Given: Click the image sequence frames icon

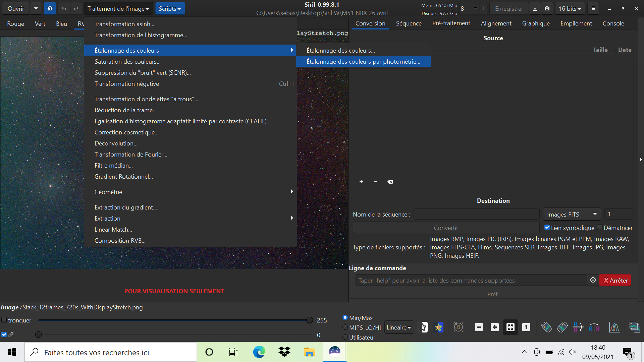Looking at the screenshot, I should coord(635,327).
